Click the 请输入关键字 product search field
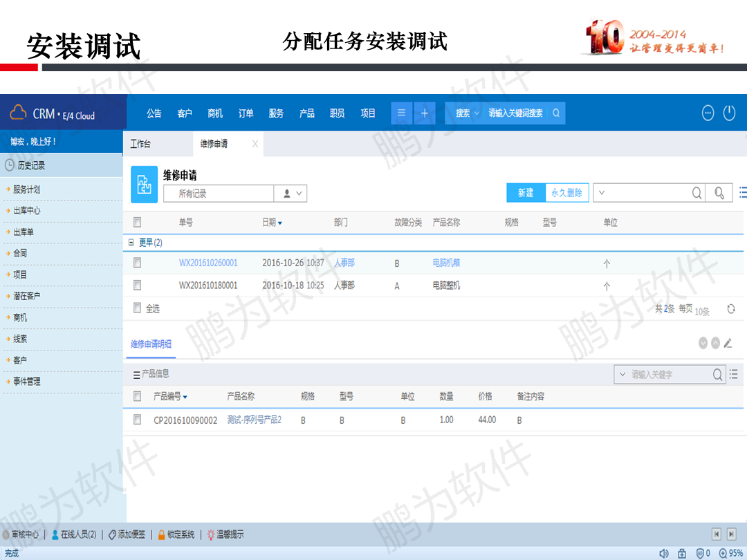 coord(670,375)
